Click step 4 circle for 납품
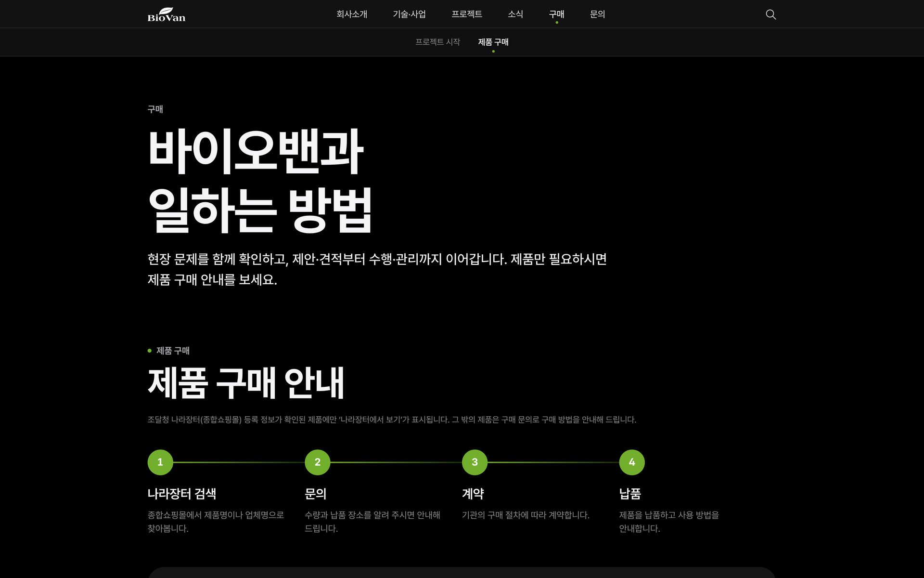The image size is (924, 578). click(x=632, y=462)
